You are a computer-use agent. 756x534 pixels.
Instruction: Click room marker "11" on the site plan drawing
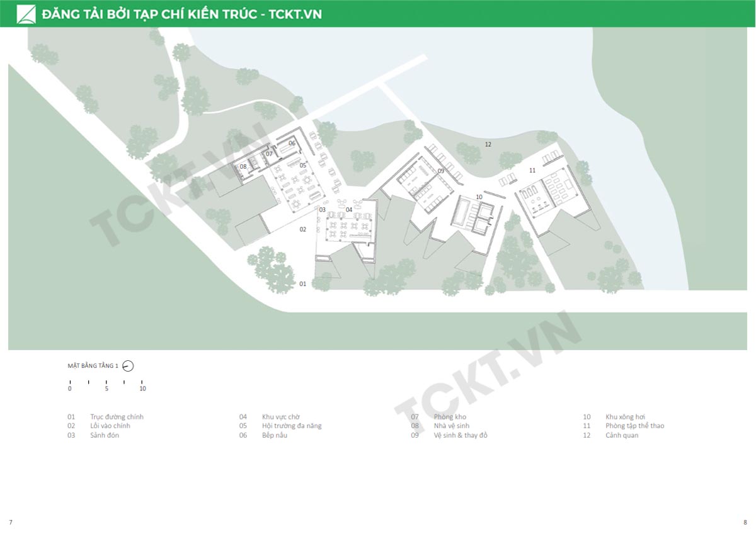click(532, 170)
